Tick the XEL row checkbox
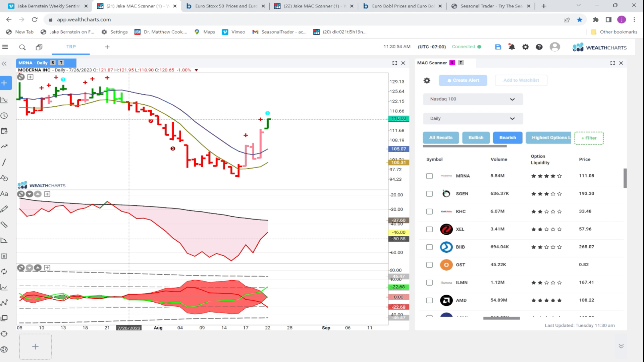The width and height of the screenshot is (644, 362). click(x=429, y=229)
